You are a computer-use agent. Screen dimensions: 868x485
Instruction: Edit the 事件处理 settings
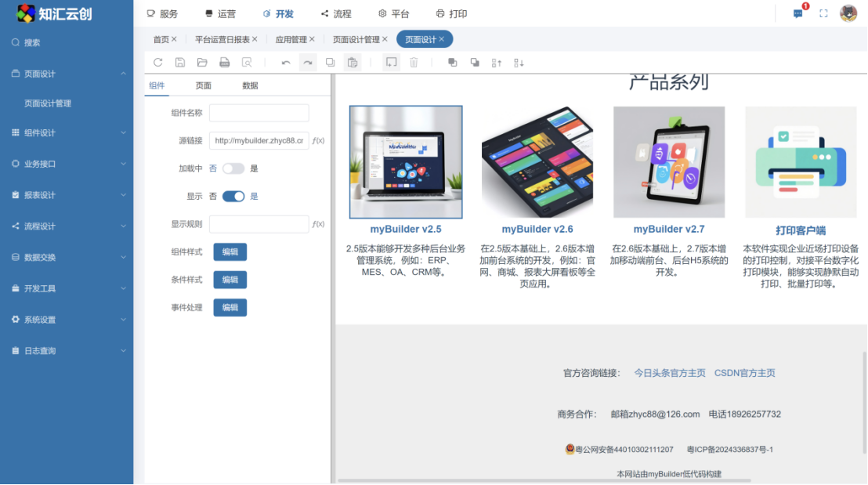[230, 307]
